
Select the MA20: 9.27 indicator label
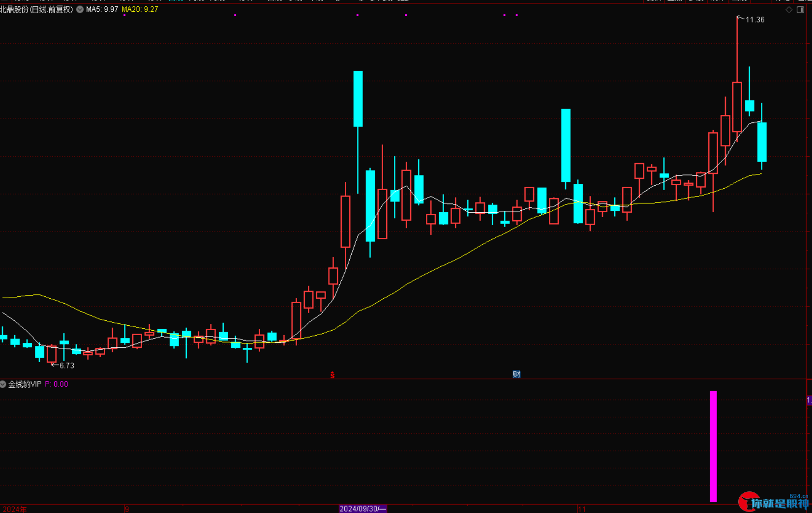pos(140,9)
